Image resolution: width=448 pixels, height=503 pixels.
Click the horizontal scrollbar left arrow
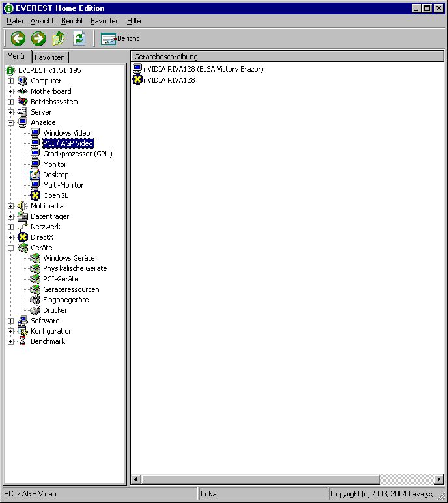pos(135,480)
